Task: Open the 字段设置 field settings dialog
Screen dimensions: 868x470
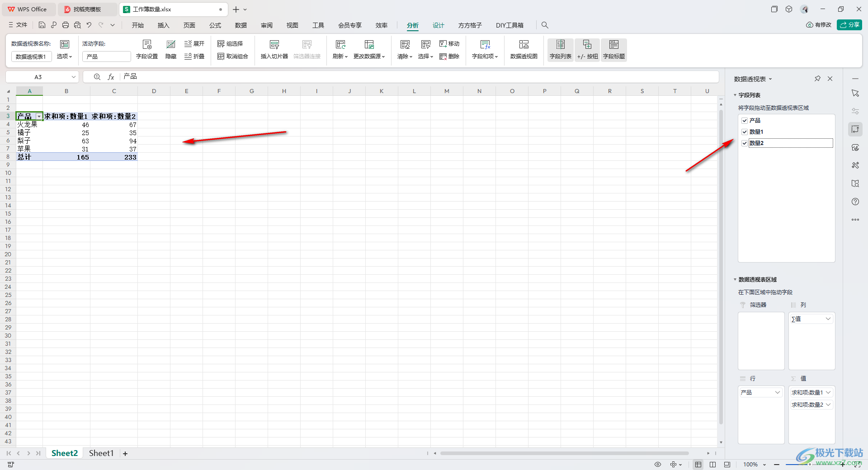Action: [147, 49]
